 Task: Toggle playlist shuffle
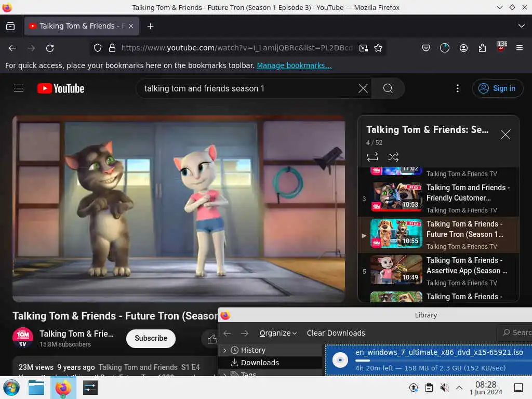point(393,157)
